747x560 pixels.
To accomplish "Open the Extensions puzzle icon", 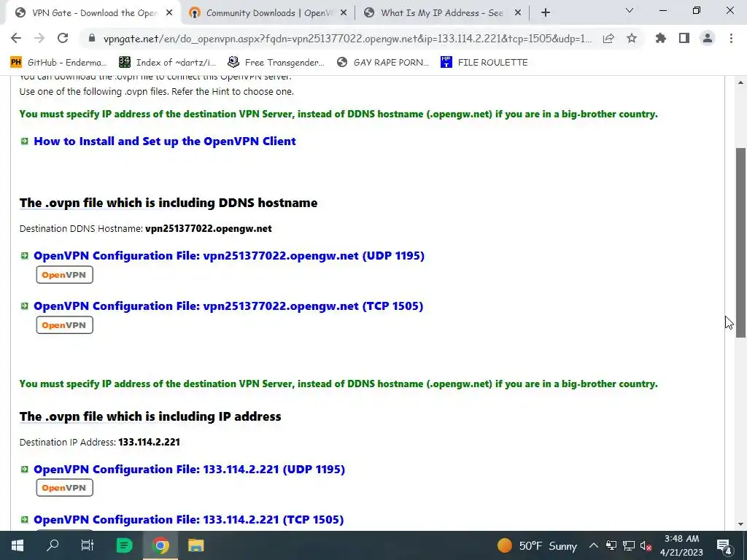I will (x=661, y=38).
